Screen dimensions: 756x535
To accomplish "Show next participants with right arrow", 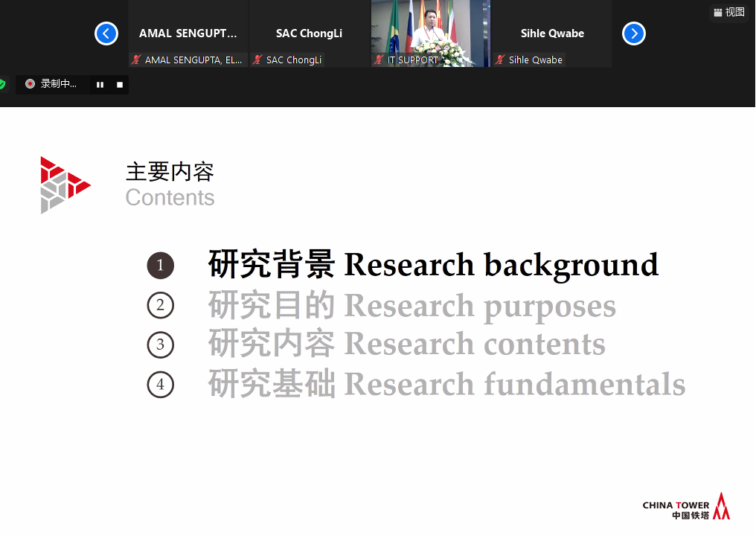I will click(633, 33).
